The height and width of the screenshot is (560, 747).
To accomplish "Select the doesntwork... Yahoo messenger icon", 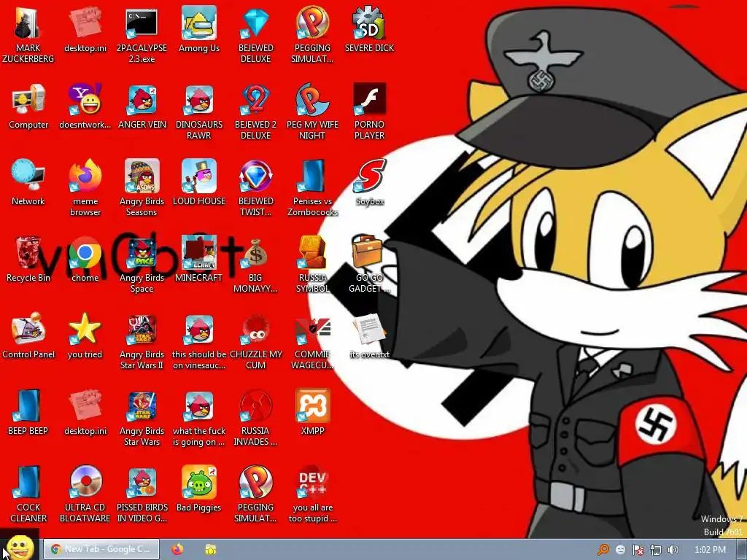I will tap(85, 99).
